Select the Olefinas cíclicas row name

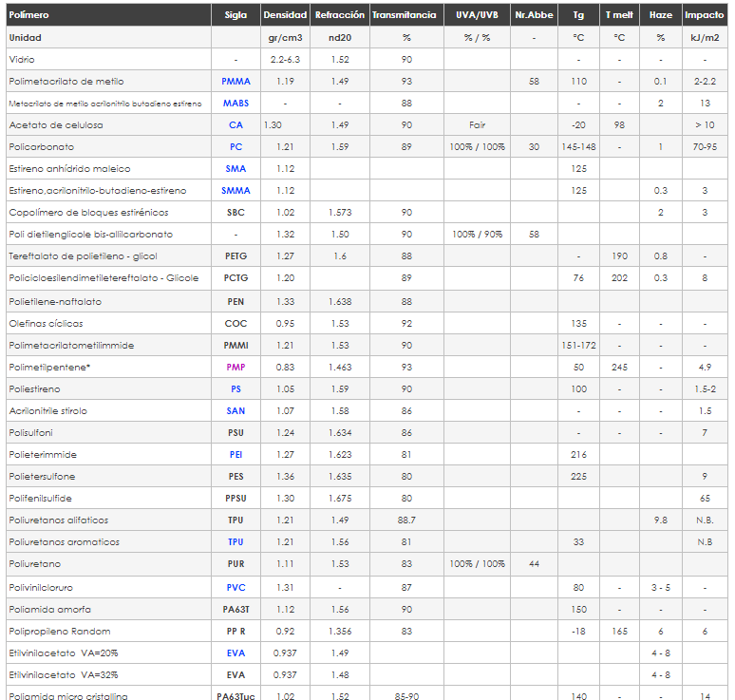point(46,324)
